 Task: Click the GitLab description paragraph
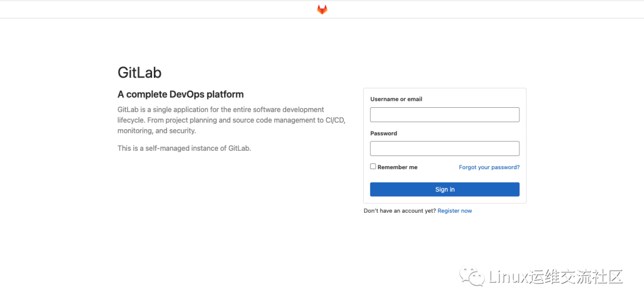pyautogui.click(x=230, y=120)
